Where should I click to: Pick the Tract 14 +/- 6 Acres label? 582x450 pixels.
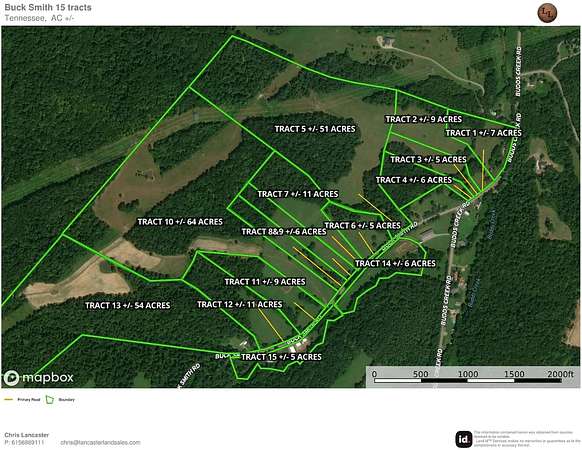(395, 264)
